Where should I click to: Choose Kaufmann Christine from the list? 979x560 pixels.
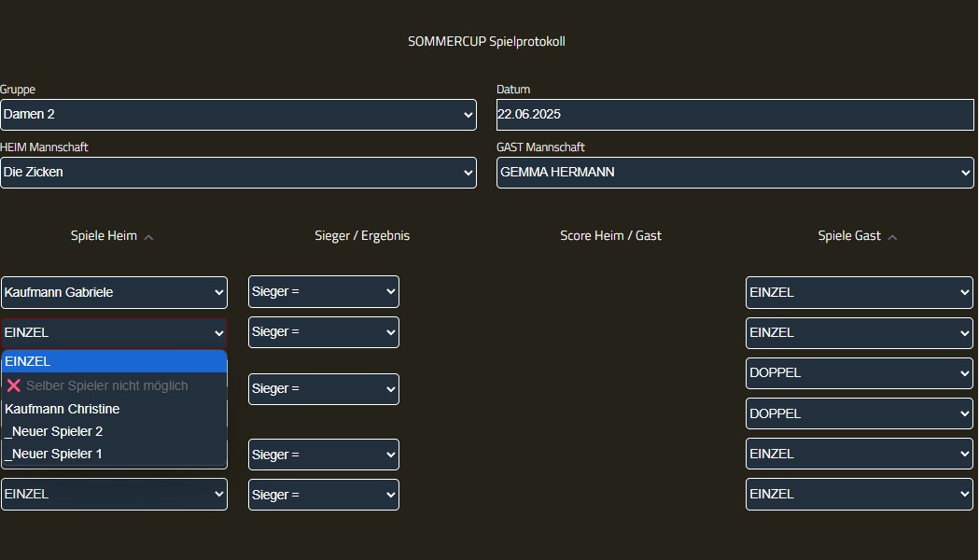coord(114,409)
